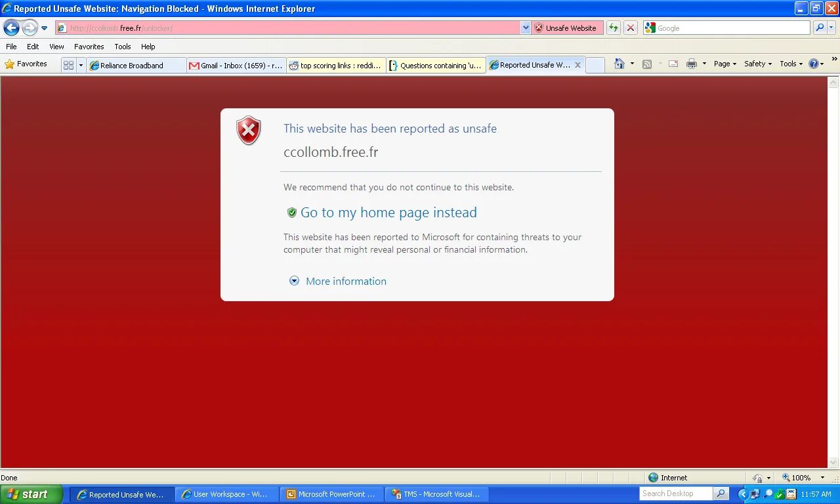Open the Home button dropdown arrow
Viewport: 840px width, 504px height.
pos(632,64)
